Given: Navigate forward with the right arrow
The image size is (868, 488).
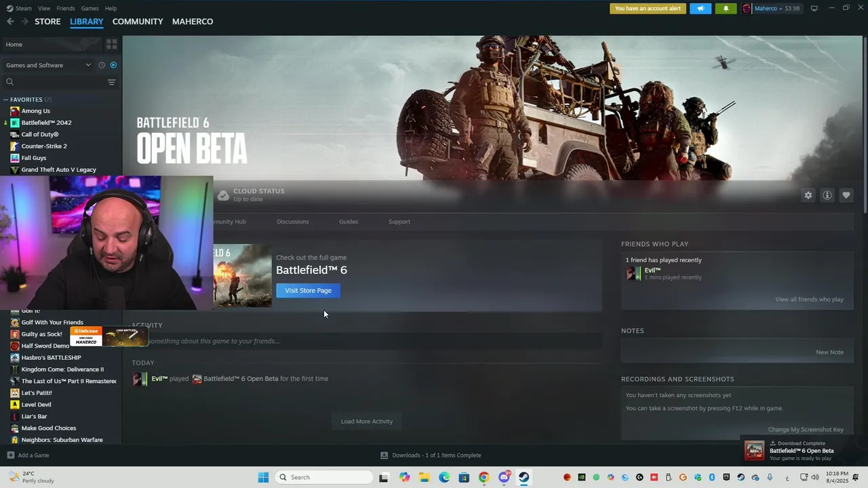Looking at the screenshot, I should [x=24, y=22].
